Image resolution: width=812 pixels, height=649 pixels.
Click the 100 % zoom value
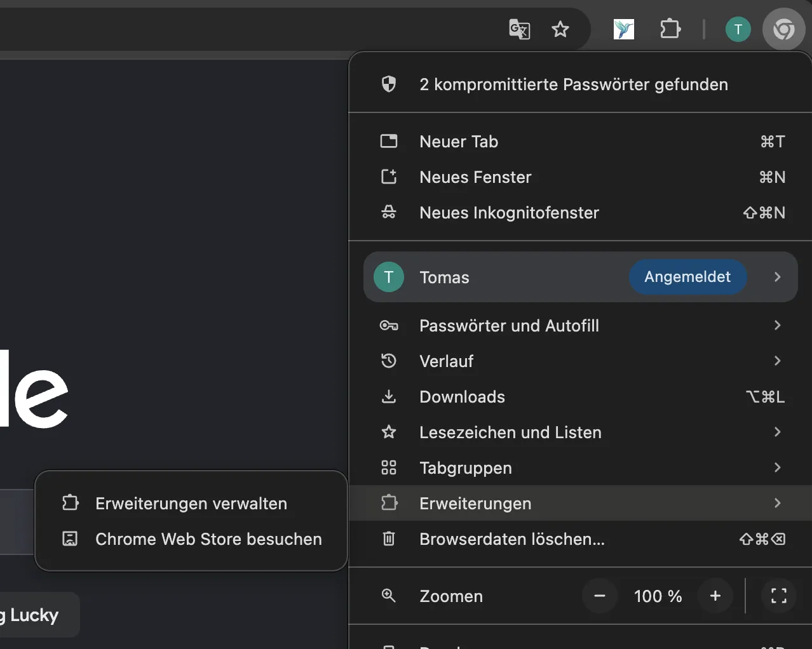(658, 596)
